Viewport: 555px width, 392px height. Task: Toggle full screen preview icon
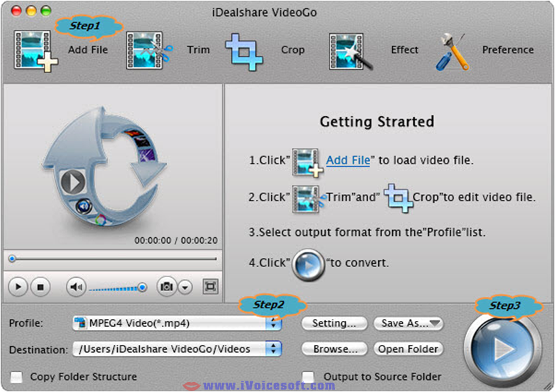(210, 286)
